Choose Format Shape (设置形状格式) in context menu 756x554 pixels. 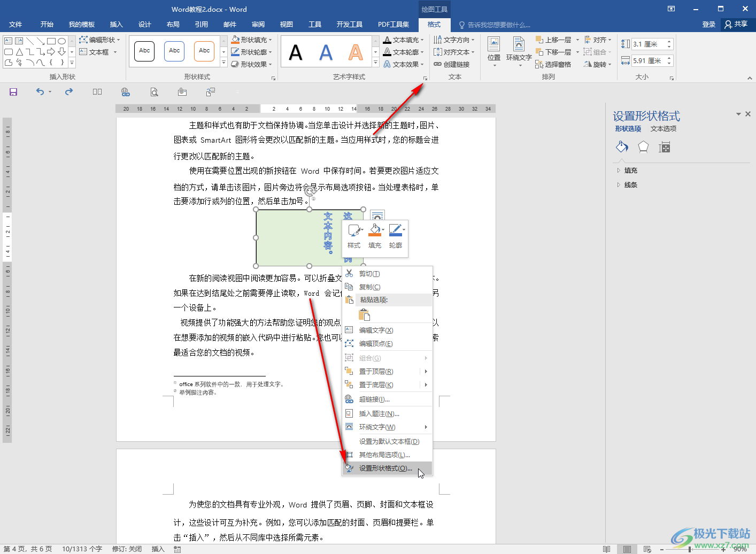tap(387, 468)
